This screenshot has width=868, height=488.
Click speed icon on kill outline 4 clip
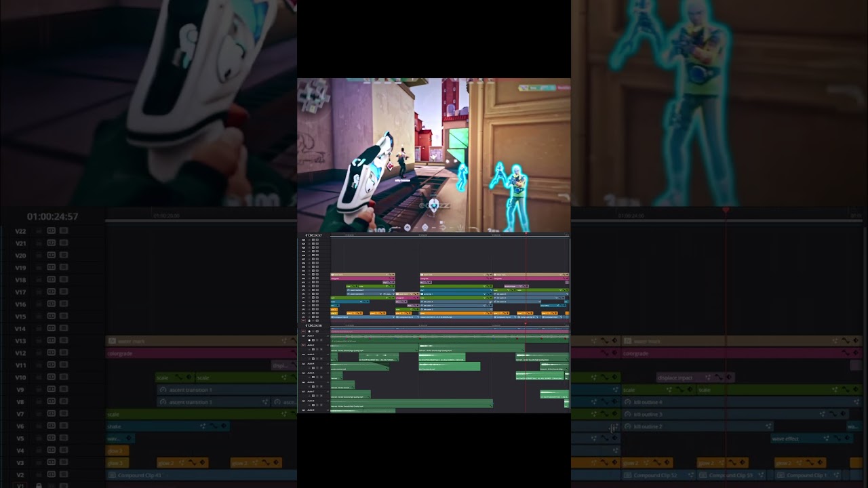627,402
